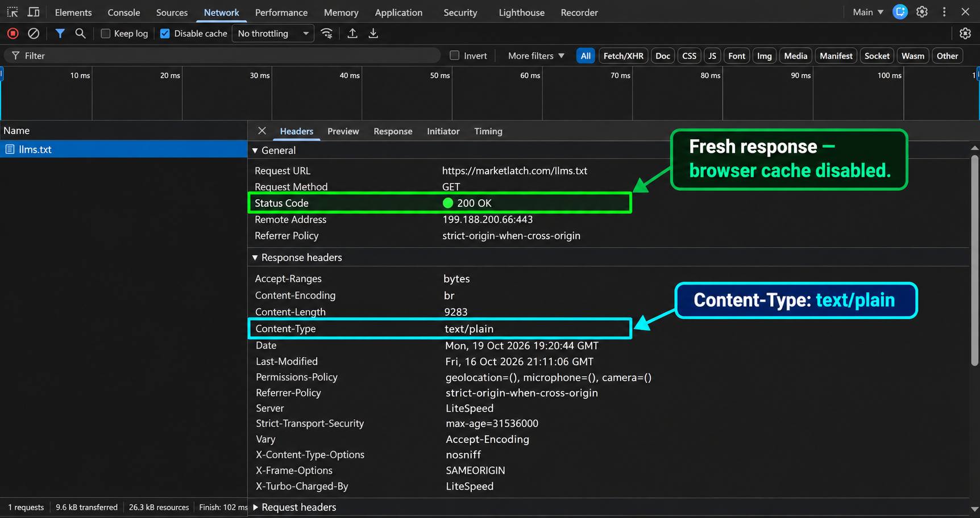Screen dimensions: 980x518
Task: Click the headers pane vertical scrollbar
Action: pos(975,259)
